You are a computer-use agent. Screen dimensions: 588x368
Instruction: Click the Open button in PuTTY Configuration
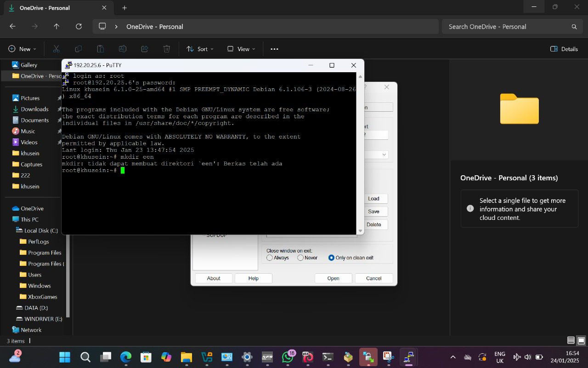coord(333,278)
